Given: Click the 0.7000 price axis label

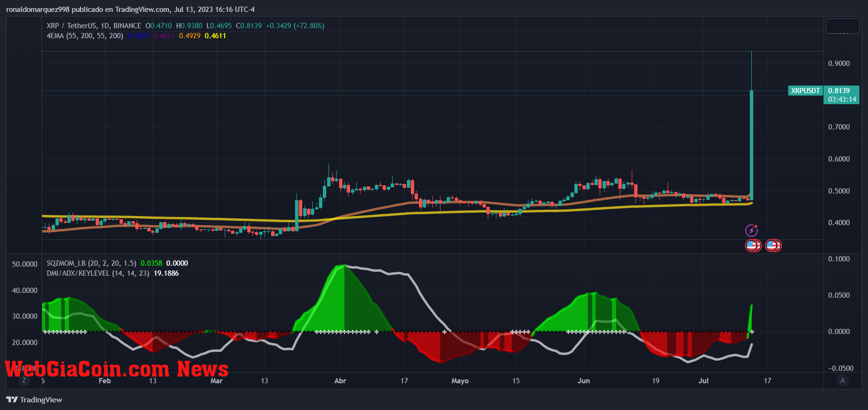Looking at the screenshot, I should tap(839, 127).
